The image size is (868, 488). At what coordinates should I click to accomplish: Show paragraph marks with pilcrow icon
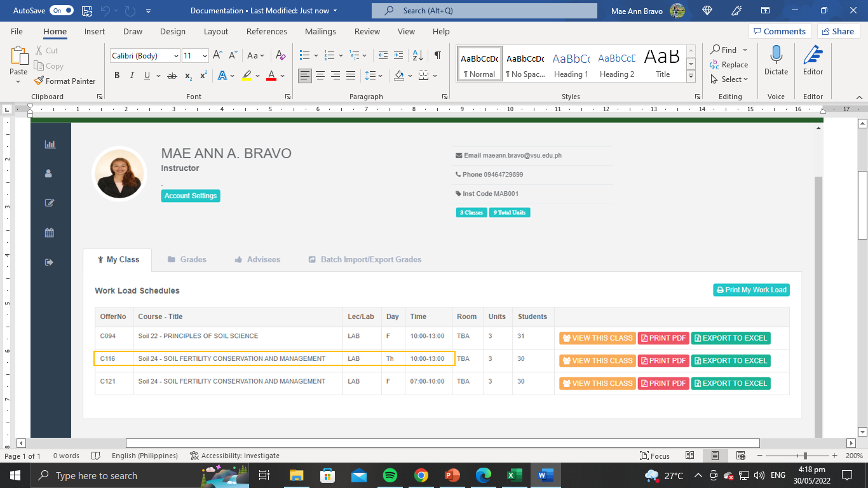(438, 55)
